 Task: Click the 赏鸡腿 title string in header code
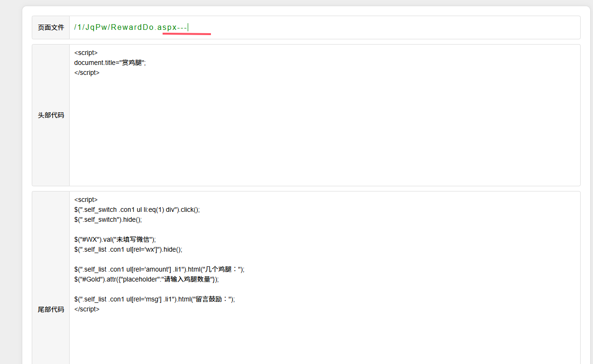pos(132,63)
